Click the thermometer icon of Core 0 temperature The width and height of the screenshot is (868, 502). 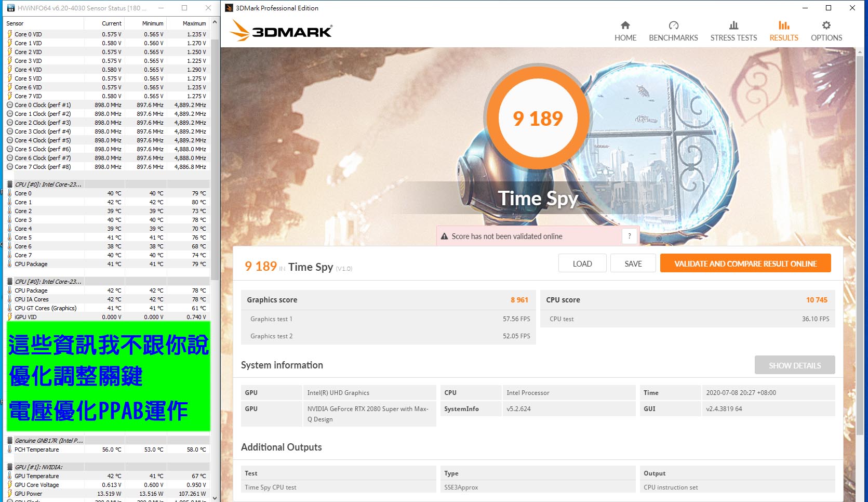coord(10,193)
